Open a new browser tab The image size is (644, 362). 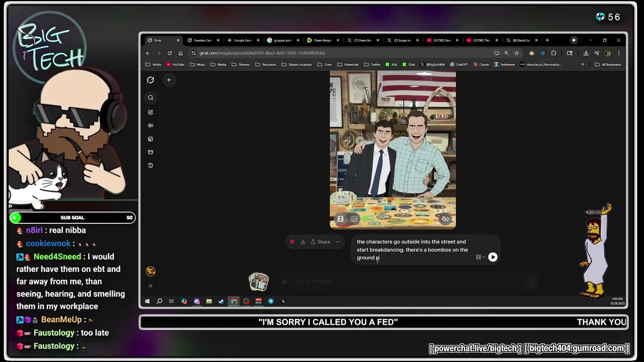click(547, 40)
